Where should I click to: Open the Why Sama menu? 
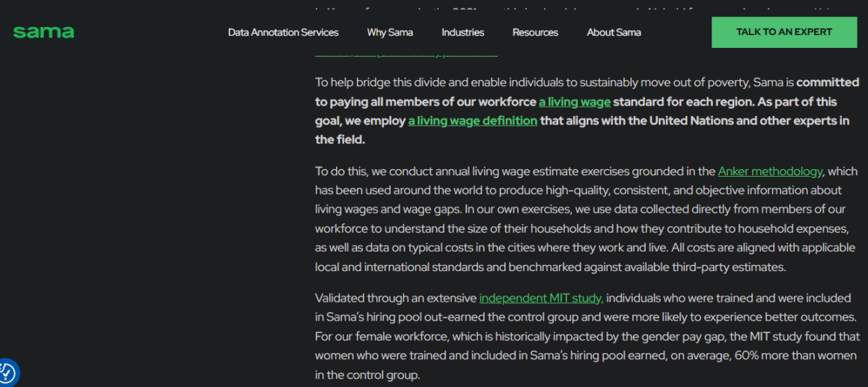[390, 32]
